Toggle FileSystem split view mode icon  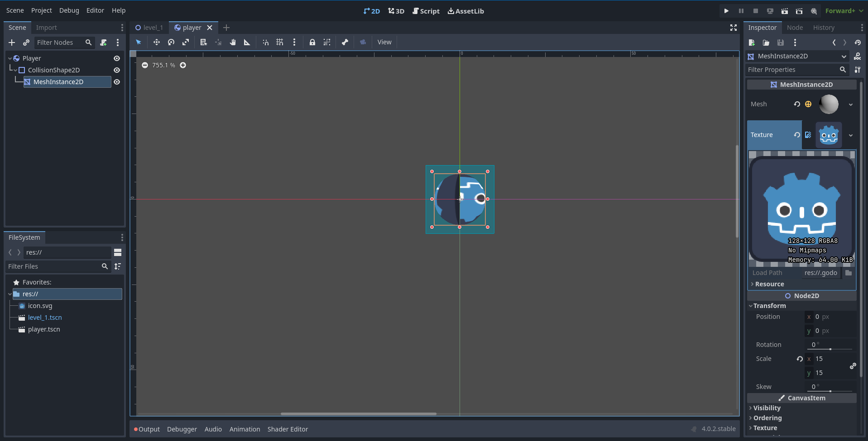[118, 252]
